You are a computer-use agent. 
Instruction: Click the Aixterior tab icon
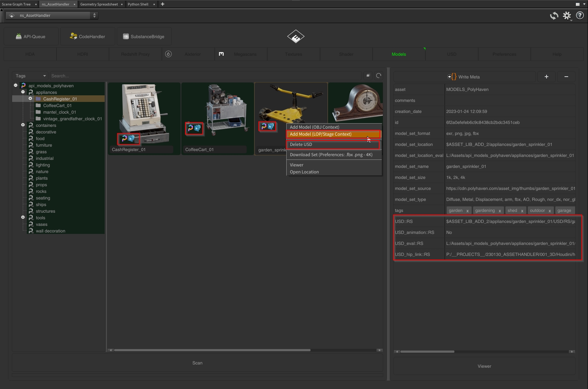click(x=168, y=54)
